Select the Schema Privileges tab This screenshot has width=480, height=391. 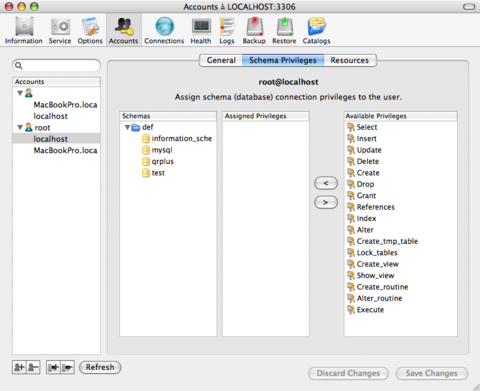[283, 60]
